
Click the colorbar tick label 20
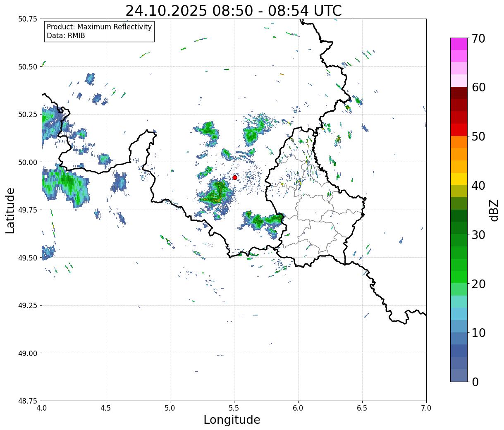tap(478, 284)
